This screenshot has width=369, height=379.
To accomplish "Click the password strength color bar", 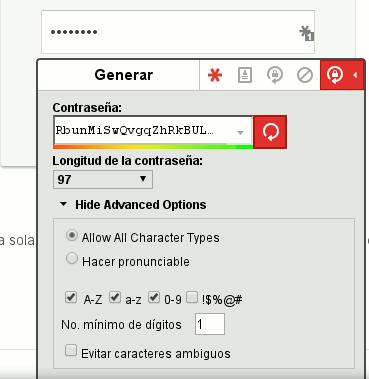I will pos(153,146).
